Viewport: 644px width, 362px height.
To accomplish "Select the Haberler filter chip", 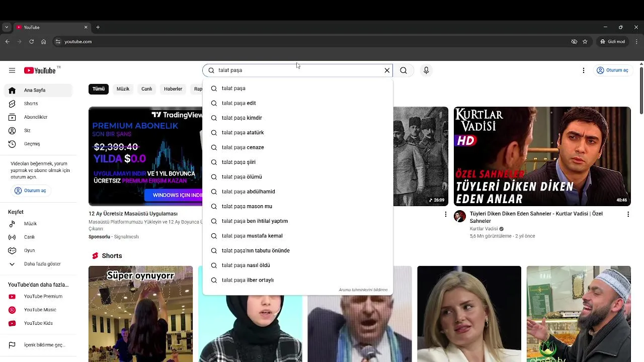I will 173,89.
